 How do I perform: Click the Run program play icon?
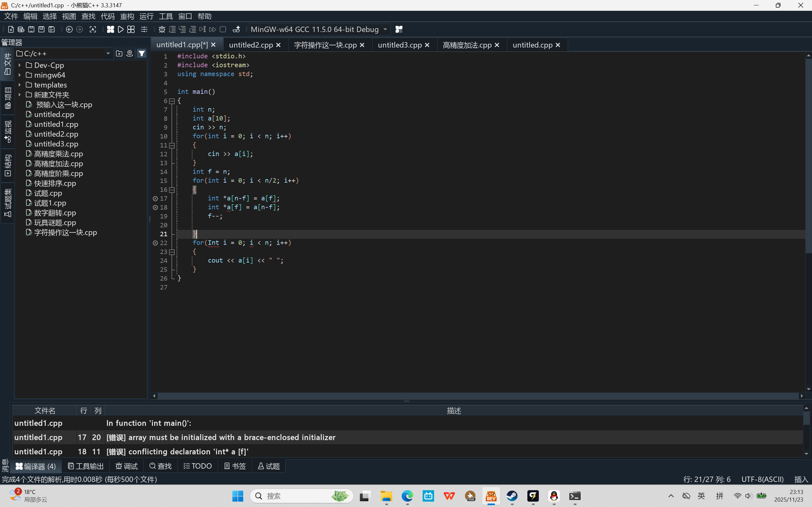click(121, 29)
